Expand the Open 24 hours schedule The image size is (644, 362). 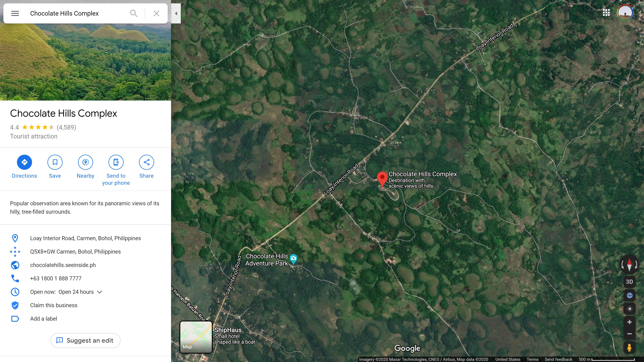click(100, 292)
